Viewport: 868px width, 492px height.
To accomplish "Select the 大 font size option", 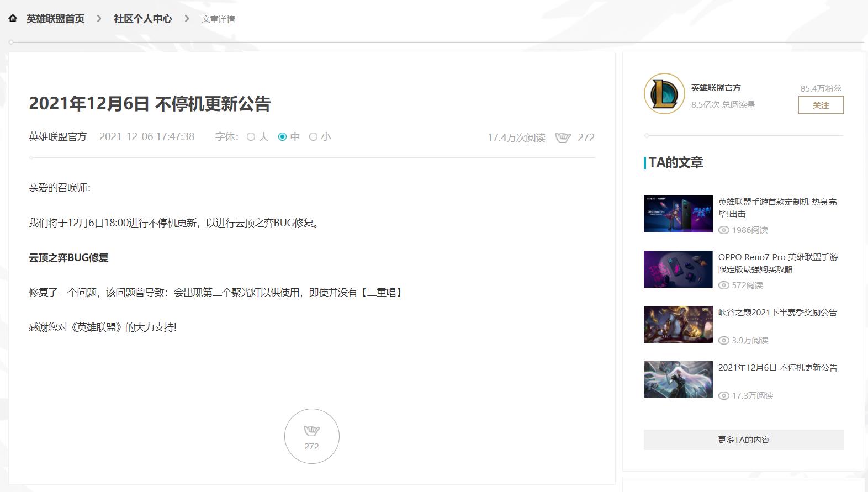I will [x=257, y=137].
